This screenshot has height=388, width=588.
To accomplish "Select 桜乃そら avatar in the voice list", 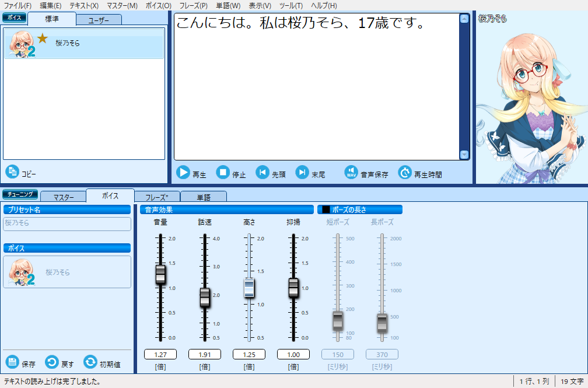I will 22,44.
